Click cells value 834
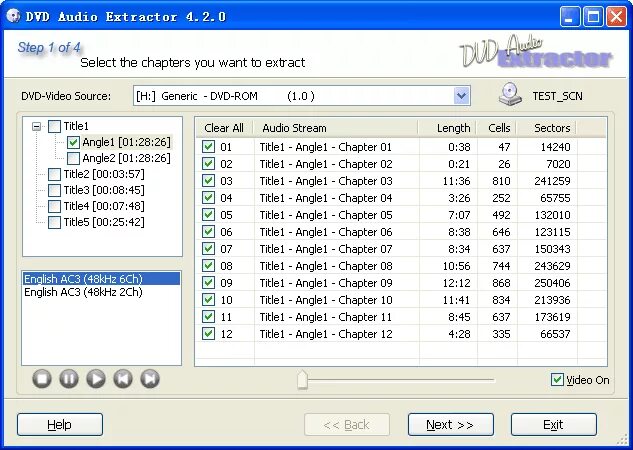633x450 pixels. [x=501, y=300]
